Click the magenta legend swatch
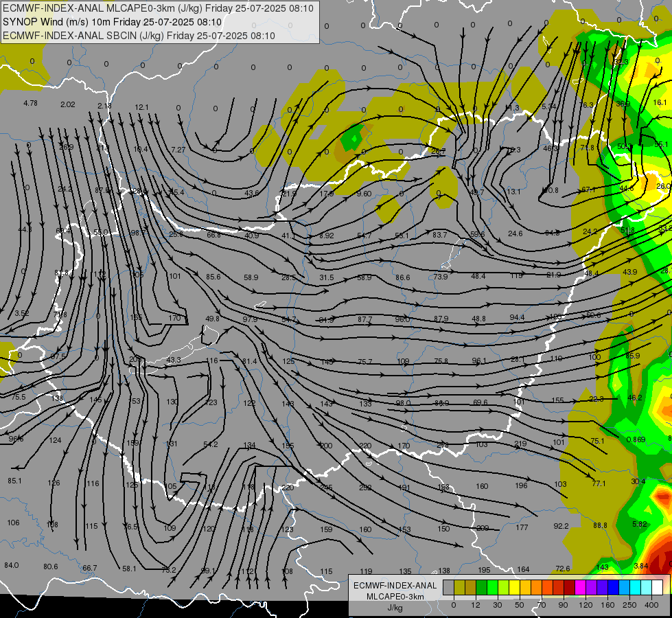The image size is (672, 618). click(x=581, y=587)
